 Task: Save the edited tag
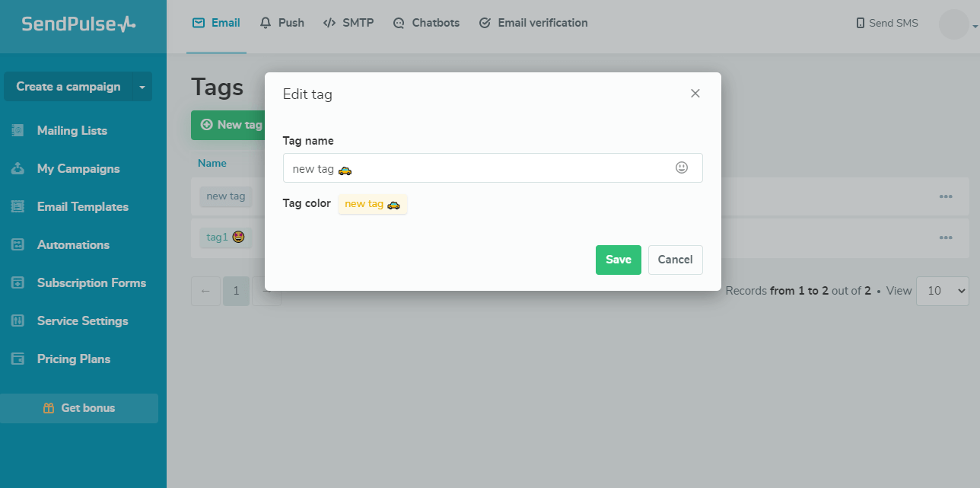coord(618,260)
